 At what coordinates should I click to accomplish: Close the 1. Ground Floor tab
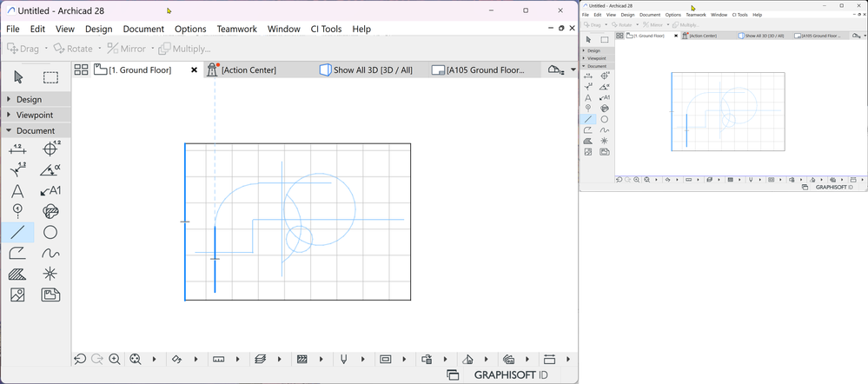(x=194, y=70)
